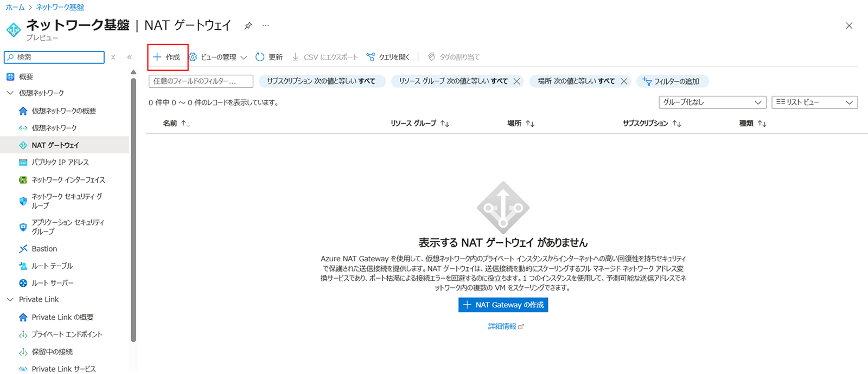Go to ネットワーク基盤 breadcrumb
The width and height of the screenshot is (868, 374).
(x=60, y=7)
